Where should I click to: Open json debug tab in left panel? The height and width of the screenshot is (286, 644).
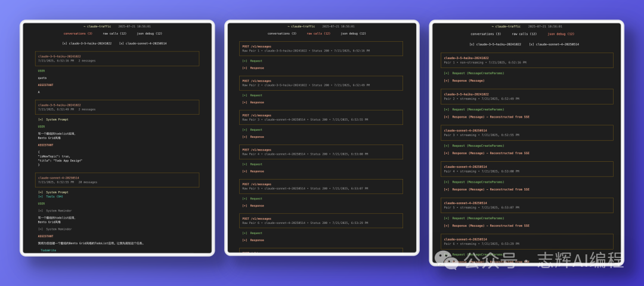click(x=150, y=33)
